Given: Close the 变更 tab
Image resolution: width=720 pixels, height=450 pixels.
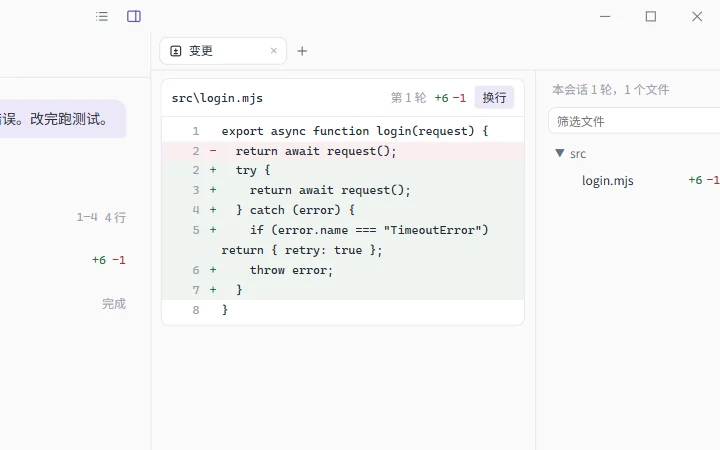Looking at the screenshot, I should [274, 51].
